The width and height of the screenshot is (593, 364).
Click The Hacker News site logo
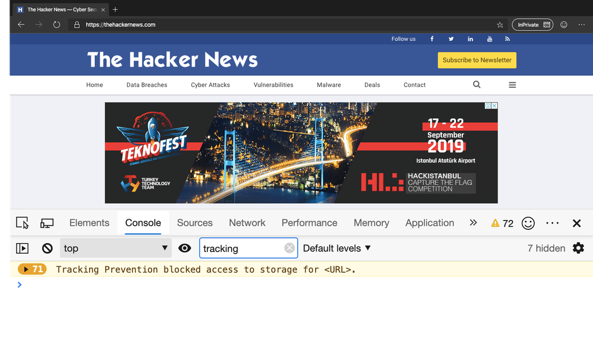click(x=173, y=60)
